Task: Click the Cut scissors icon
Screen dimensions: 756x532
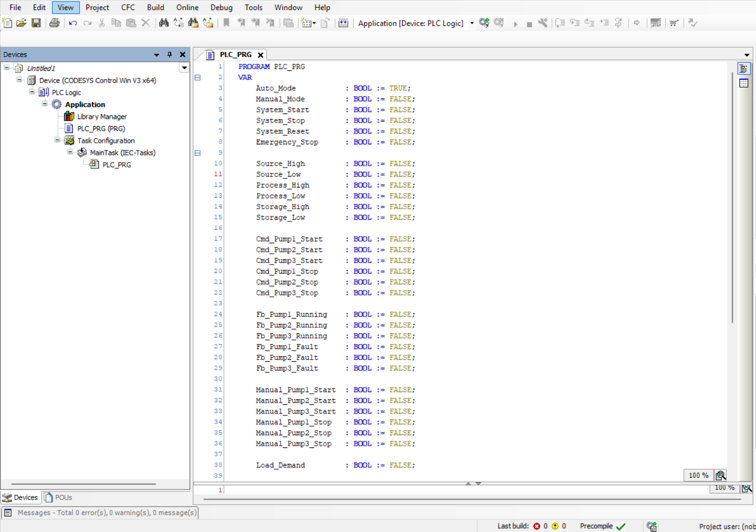Action: (102, 23)
